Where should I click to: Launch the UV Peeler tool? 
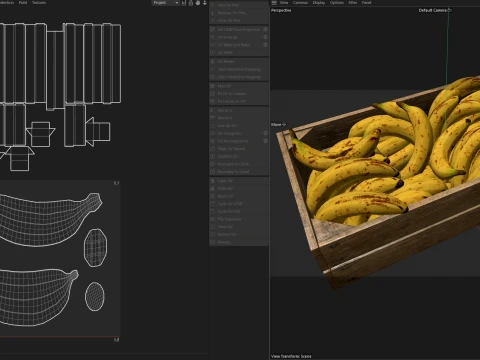coord(239,61)
